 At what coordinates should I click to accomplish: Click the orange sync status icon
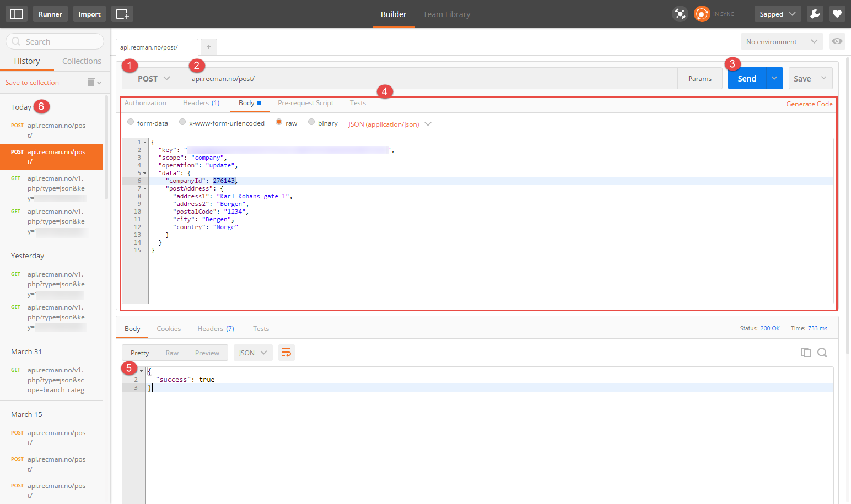tap(702, 14)
